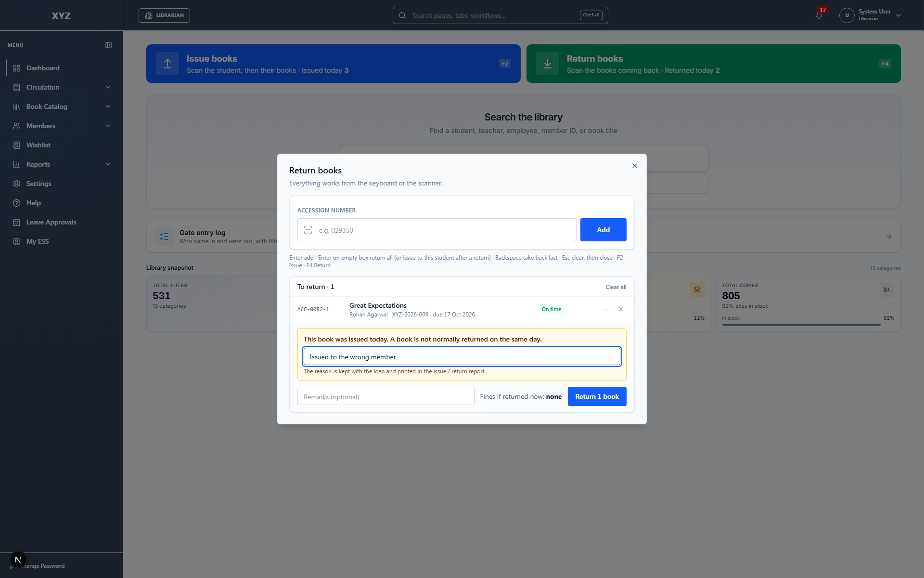Remove Great Expectations from return list
924x578 pixels.
point(621,309)
